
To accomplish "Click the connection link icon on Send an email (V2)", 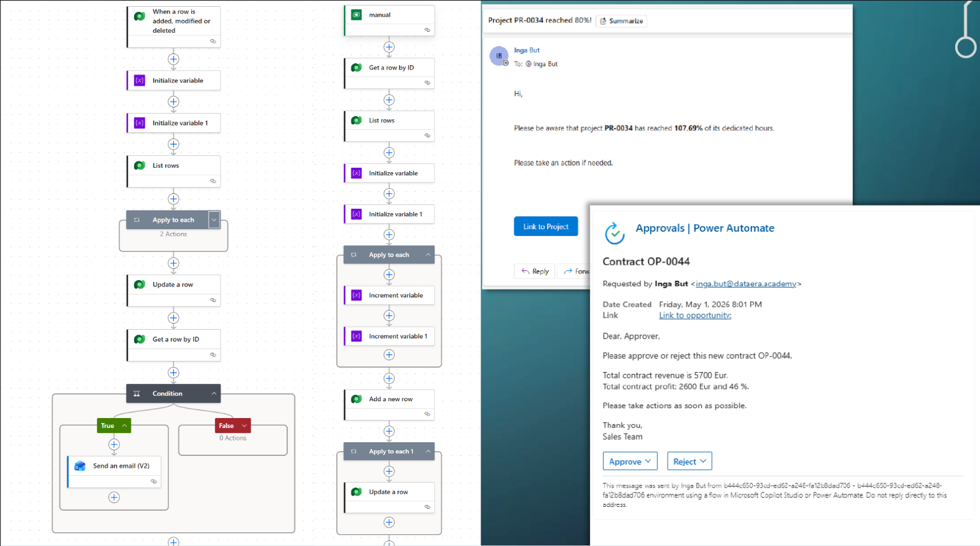I will pyautogui.click(x=153, y=481).
